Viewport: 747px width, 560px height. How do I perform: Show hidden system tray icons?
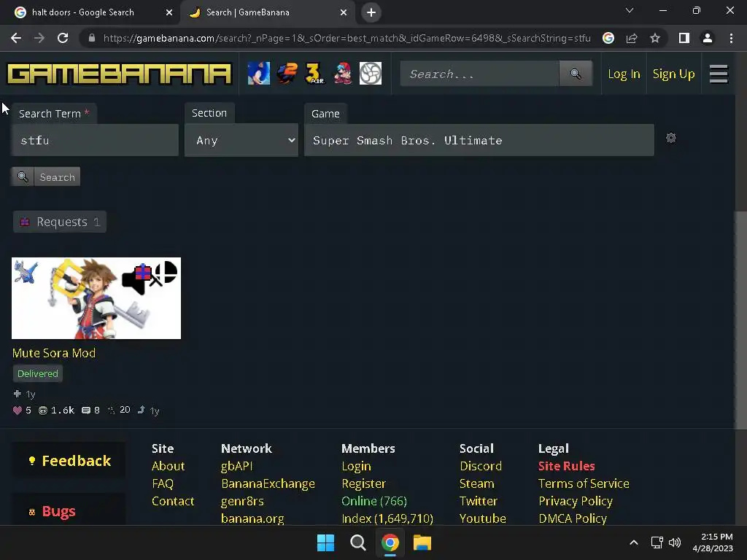point(634,542)
